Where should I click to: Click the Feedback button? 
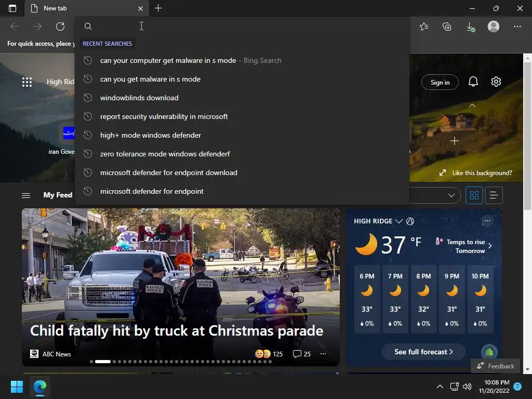pos(495,366)
